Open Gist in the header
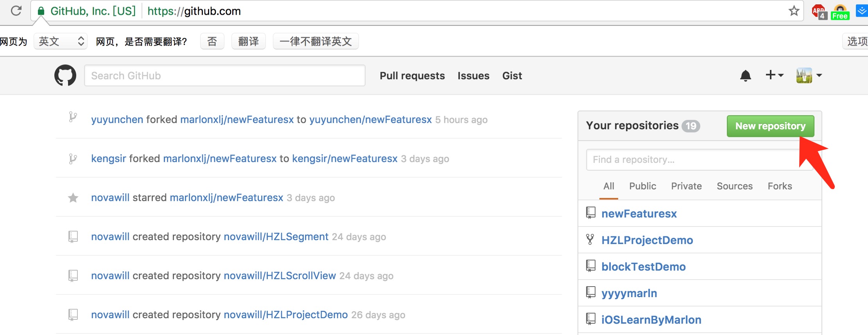 coord(512,76)
